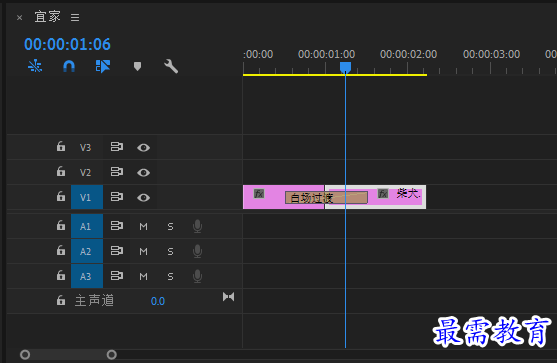Close the 宜家 sequence tab
Screen dimensions: 557x363
point(20,17)
